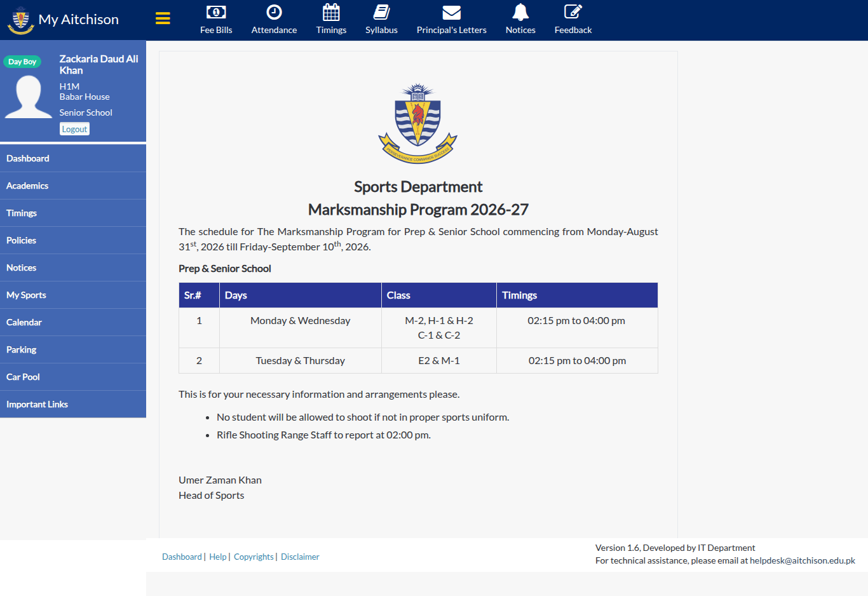
Task: Open Calendar in the sidebar
Action: pyautogui.click(x=73, y=322)
